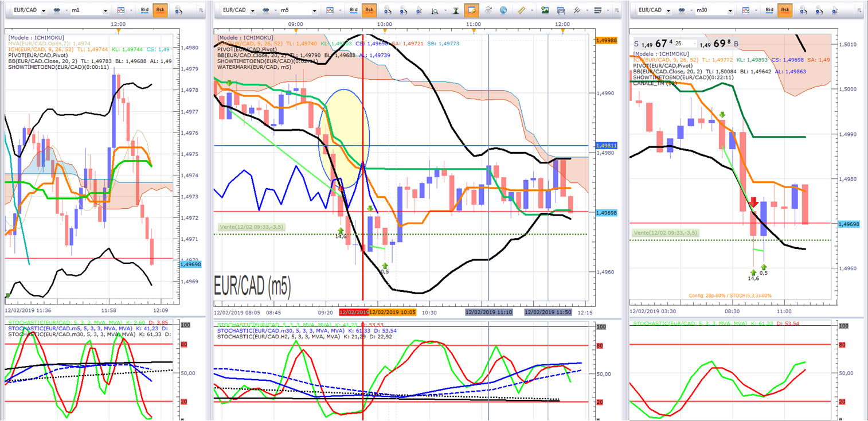Screen dimensions: 868x421
Task: Toggle Bid price in the m1 panel
Action: (x=144, y=10)
